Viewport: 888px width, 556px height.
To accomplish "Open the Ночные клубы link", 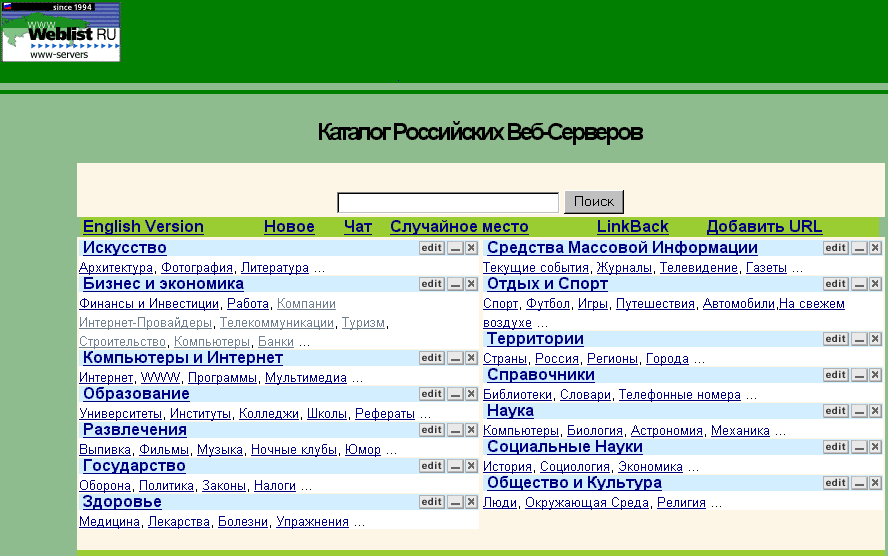I will [294, 450].
